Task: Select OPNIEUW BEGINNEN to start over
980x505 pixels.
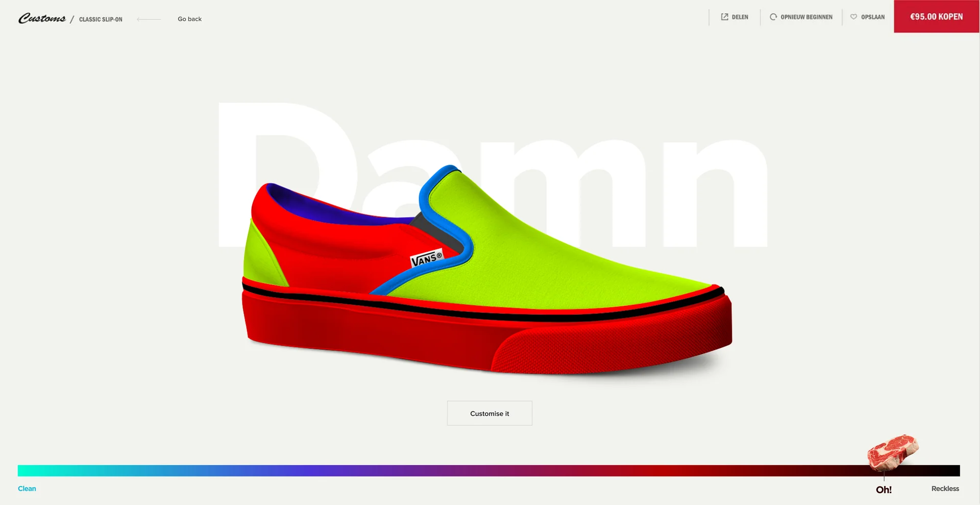Action: click(x=801, y=17)
